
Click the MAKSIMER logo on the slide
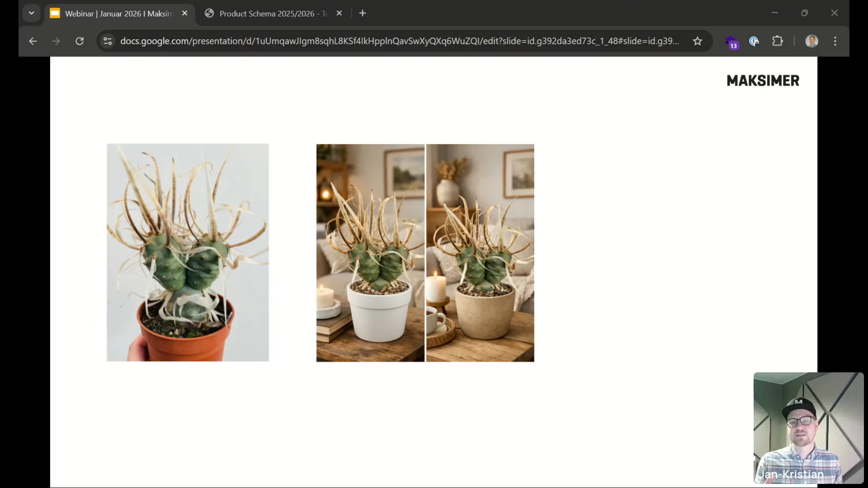(x=763, y=80)
